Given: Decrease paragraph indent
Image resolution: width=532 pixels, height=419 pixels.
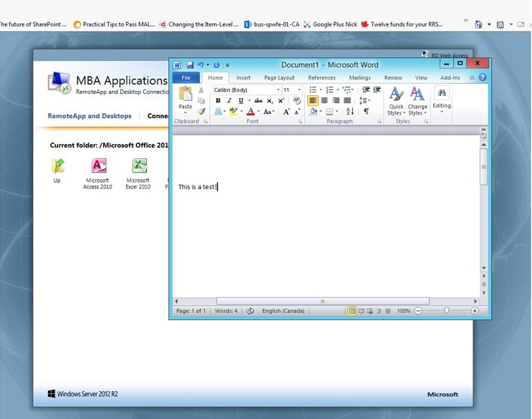Looking at the screenshot, I should [366, 90].
